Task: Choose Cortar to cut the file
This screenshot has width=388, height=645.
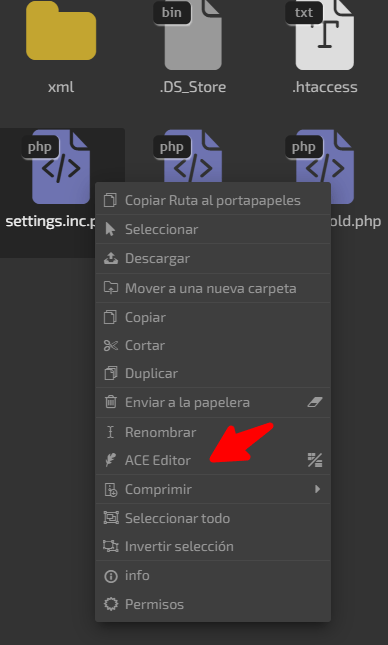Action: click(213, 345)
